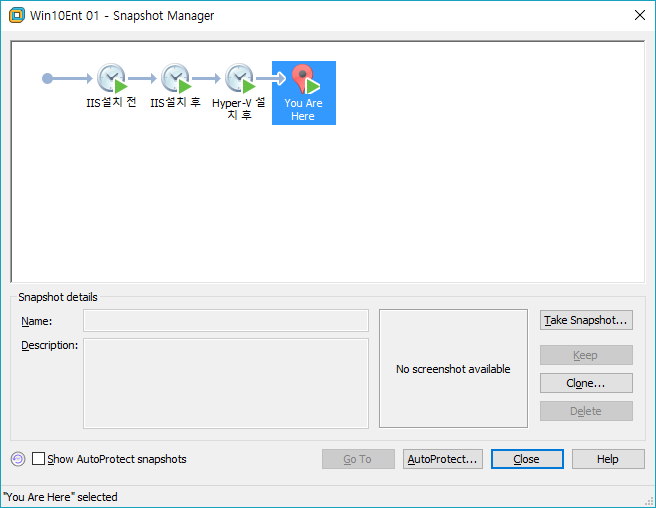
Task: Click the snapshot Description text area
Action: (226, 383)
